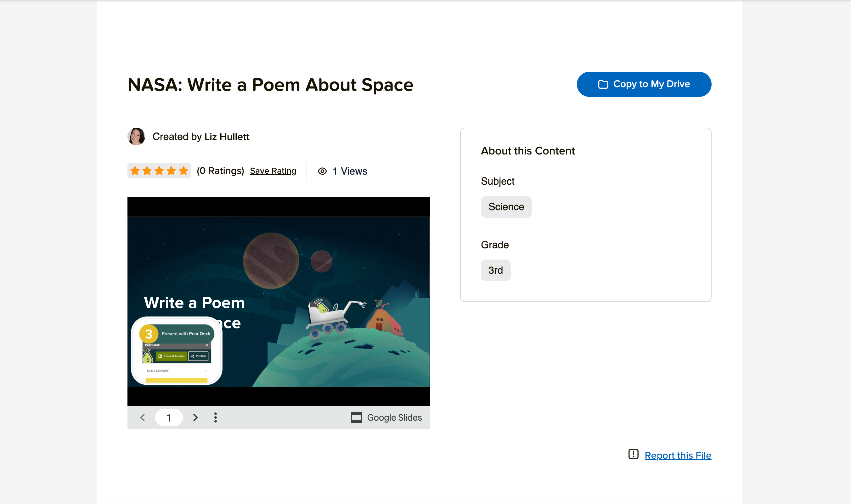Select the 3rd grade tag

(x=496, y=270)
